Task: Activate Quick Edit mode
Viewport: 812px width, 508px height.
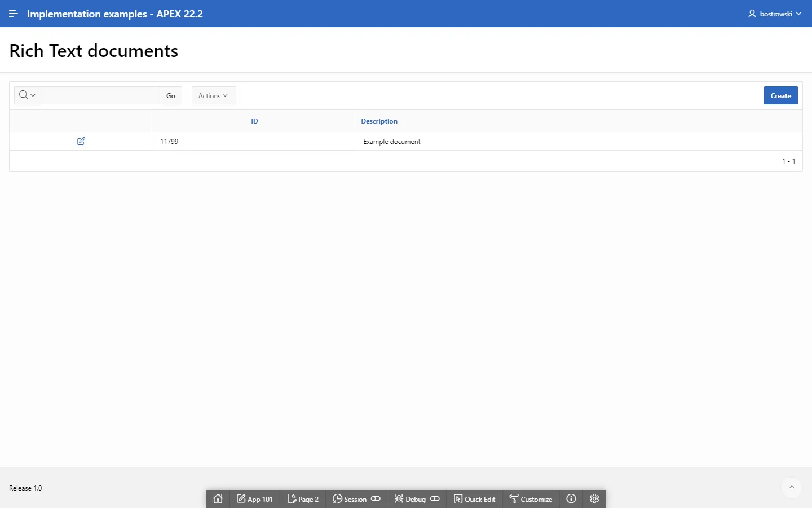Action: point(474,499)
